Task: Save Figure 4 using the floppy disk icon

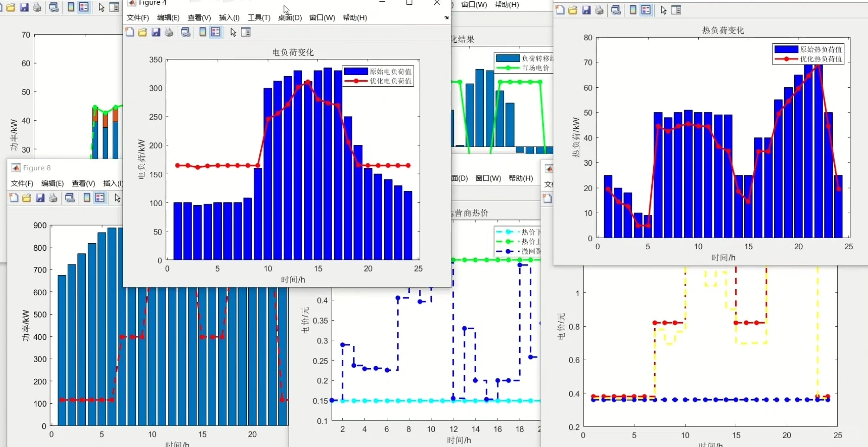Action: pyautogui.click(x=156, y=32)
